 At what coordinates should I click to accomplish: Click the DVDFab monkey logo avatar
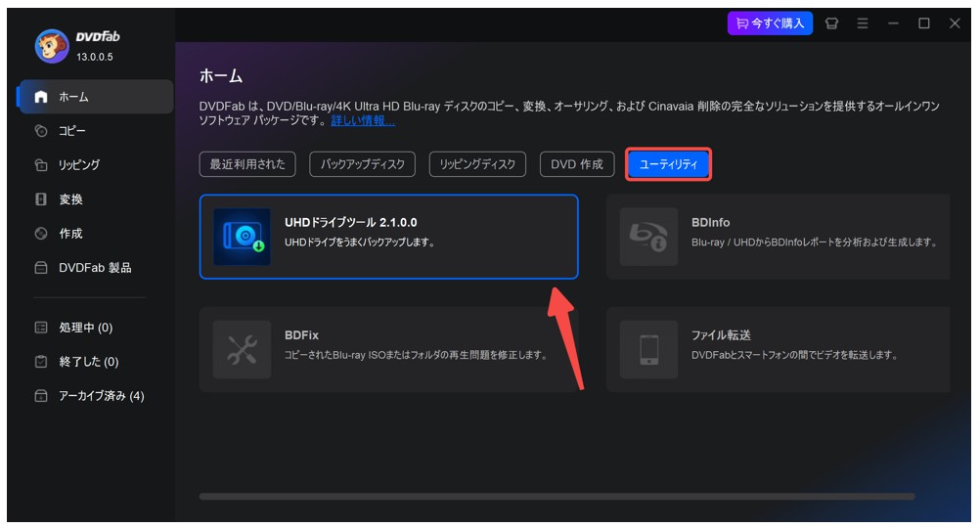(52, 46)
